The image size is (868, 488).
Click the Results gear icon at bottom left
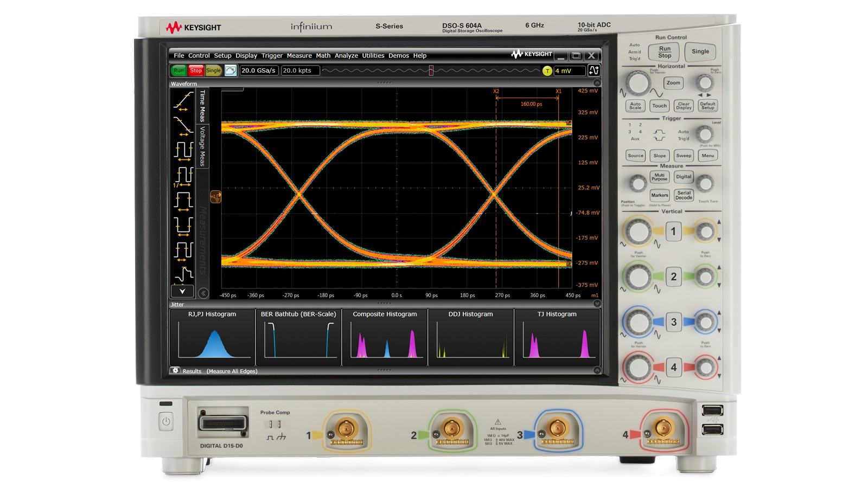pos(175,371)
